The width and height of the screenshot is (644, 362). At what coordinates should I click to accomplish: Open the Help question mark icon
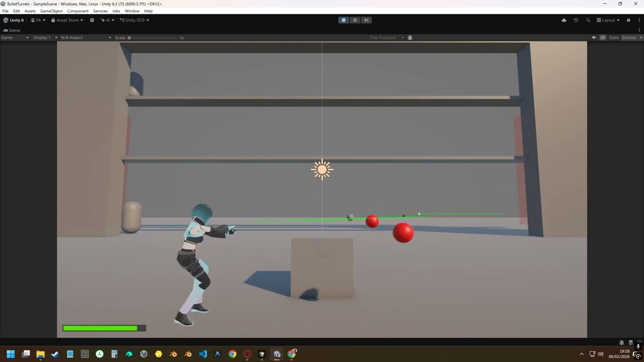coord(628,20)
